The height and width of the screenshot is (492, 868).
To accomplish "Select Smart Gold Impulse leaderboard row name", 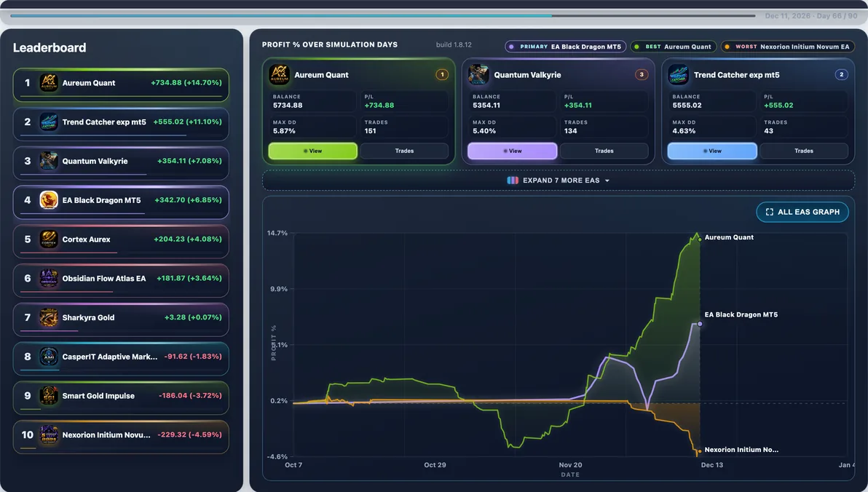I will (x=98, y=396).
